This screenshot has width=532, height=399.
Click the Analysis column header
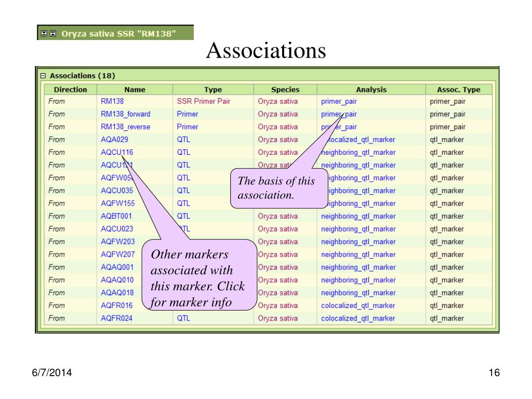371,89
